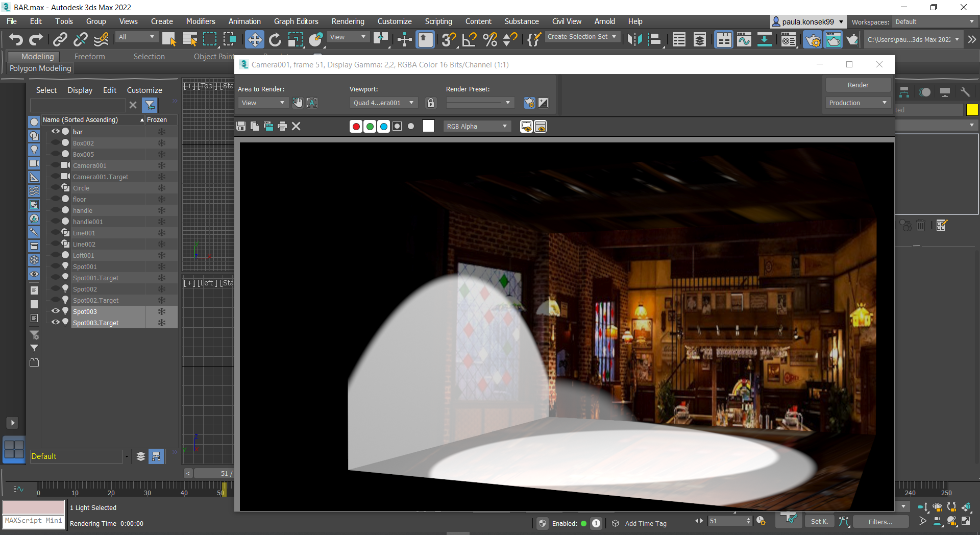The width and height of the screenshot is (980, 535).
Task: Toggle visibility eye for Spot003.Target
Action: (56, 322)
